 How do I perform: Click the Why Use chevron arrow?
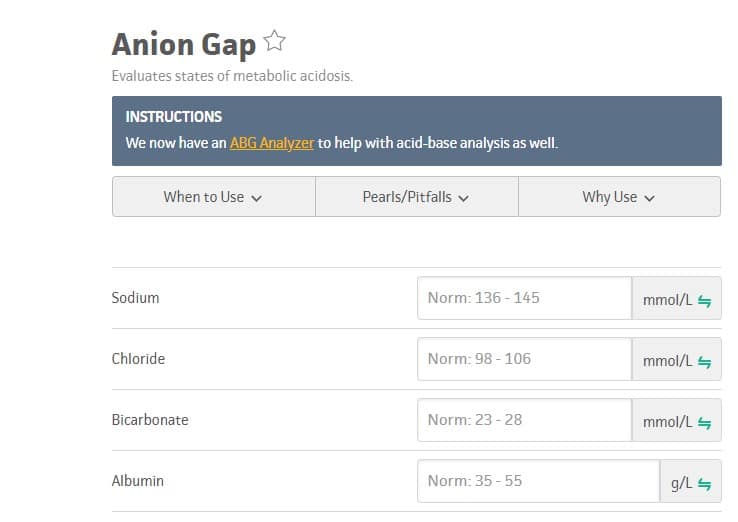coord(650,198)
